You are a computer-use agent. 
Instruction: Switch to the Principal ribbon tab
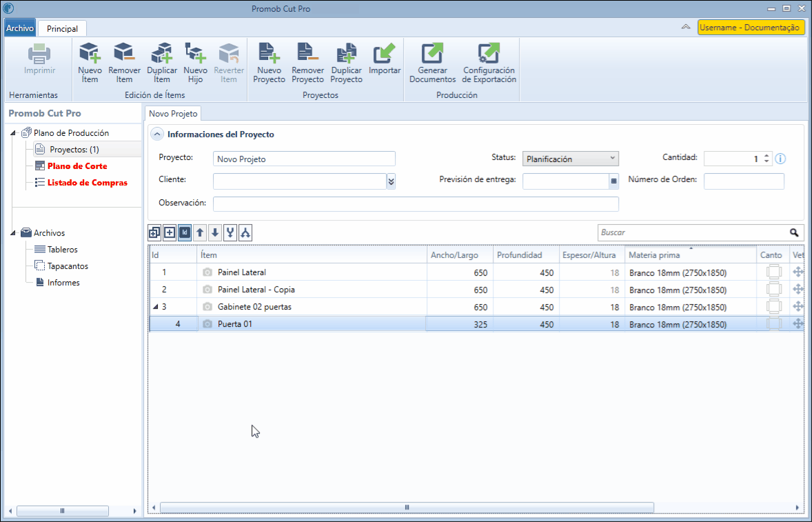click(x=62, y=29)
